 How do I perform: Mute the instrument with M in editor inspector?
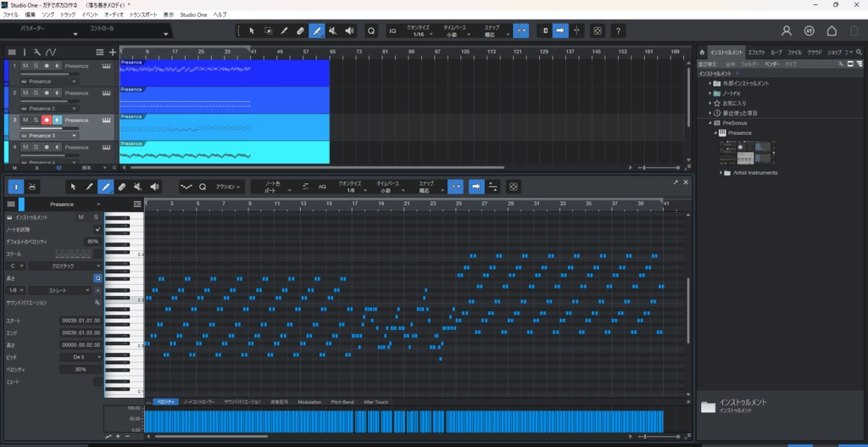(x=81, y=217)
